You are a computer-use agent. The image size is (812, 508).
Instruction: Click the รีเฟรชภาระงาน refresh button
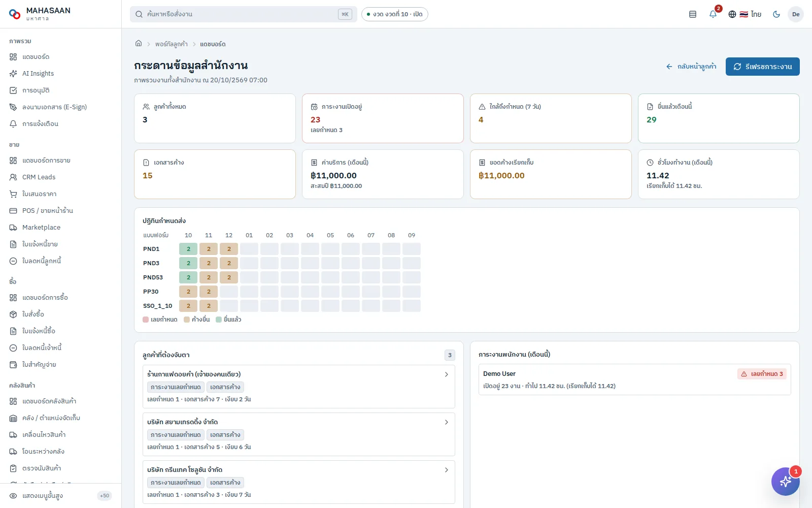tap(762, 67)
